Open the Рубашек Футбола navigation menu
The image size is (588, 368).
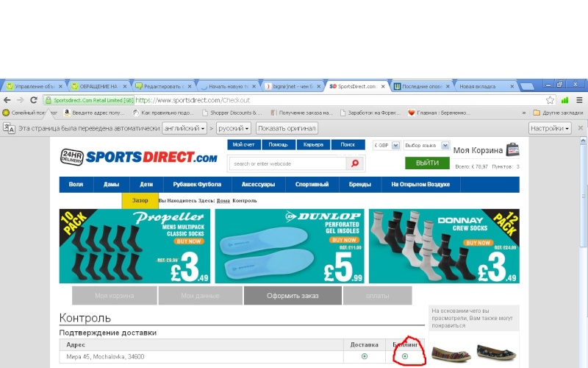[197, 185]
